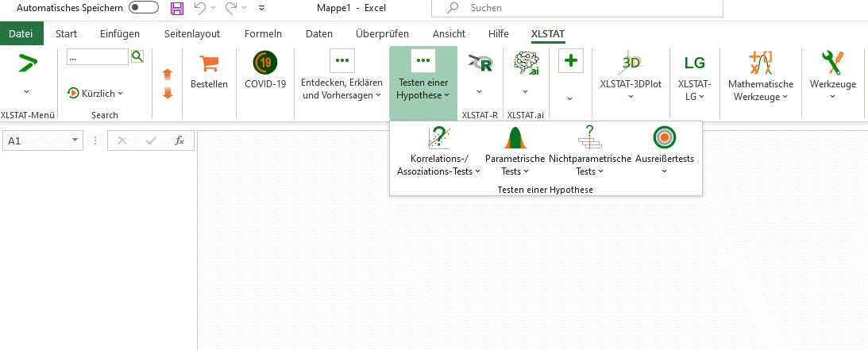This screenshot has width=868, height=350.
Task: Open Mathematische Werkzeuge
Action: [x=761, y=75]
